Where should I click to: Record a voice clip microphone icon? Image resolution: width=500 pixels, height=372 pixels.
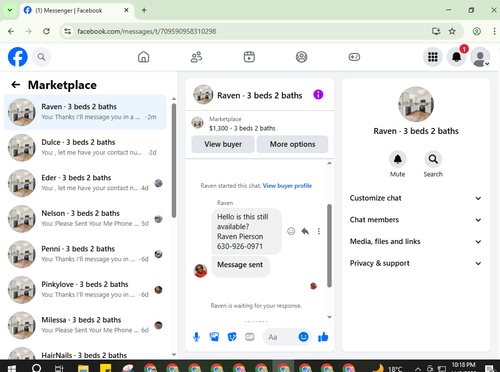[x=196, y=337]
